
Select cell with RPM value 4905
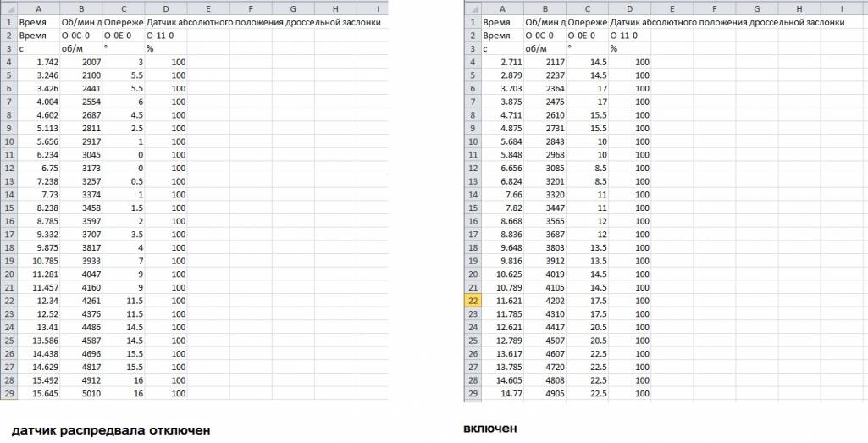(x=545, y=393)
